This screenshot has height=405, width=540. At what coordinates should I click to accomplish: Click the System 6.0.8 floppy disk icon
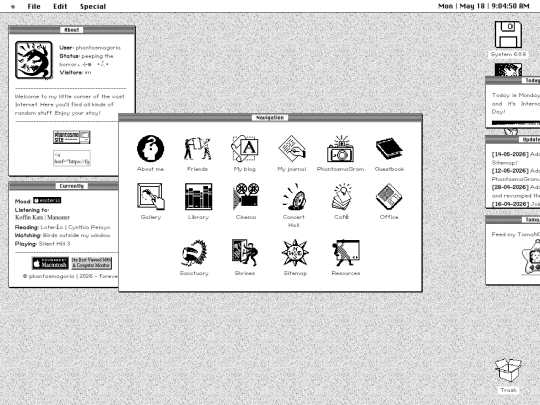pyautogui.click(x=508, y=34)
